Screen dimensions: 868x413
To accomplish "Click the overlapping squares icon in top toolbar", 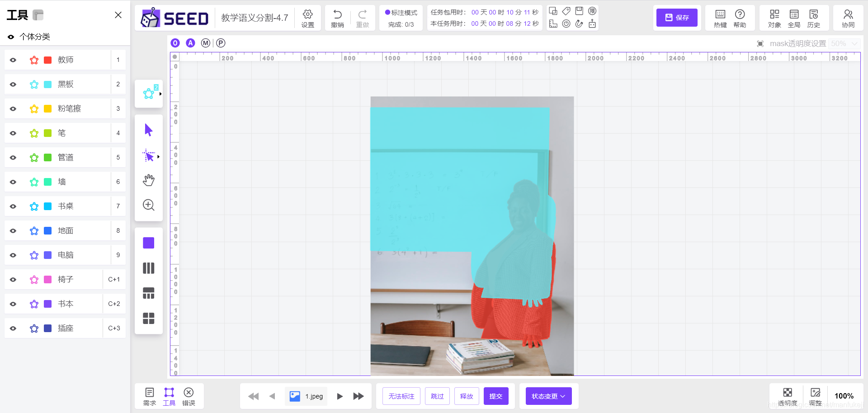I will coord(553,11).
